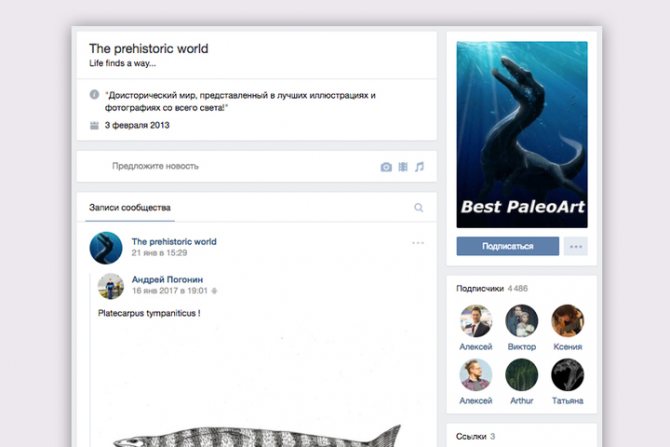Screen dimensions: 670x447
Task: Click the info icon beside community description
Action: pos(94,94)
